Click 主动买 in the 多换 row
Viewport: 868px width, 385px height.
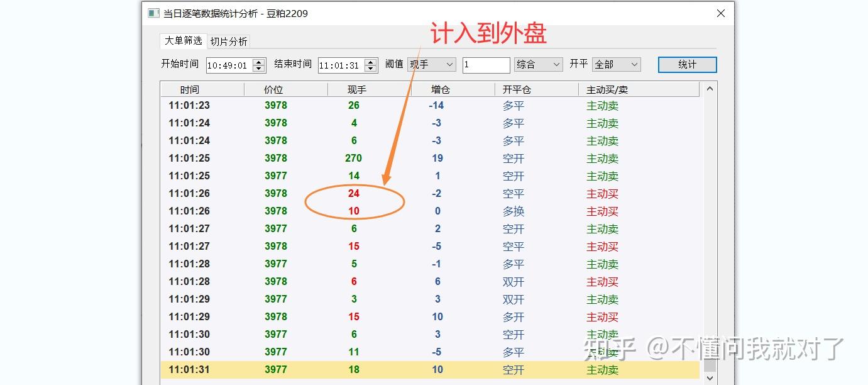tap(602, 211)
